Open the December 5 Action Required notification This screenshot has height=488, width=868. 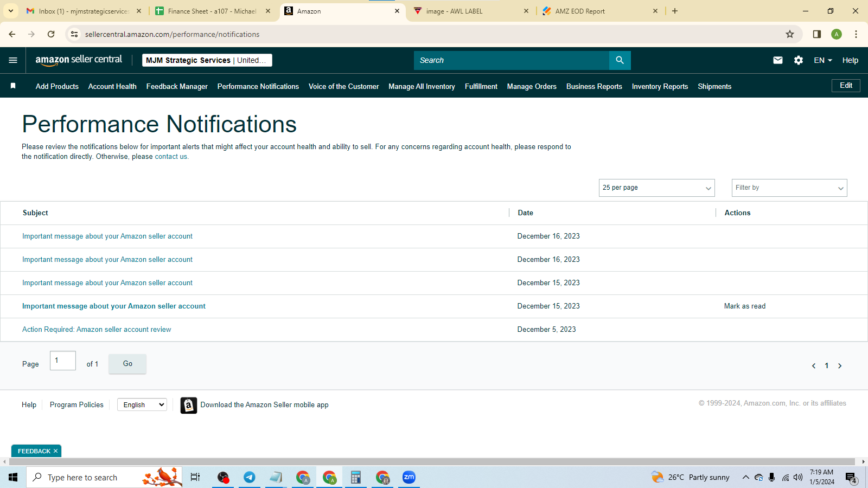pyautogui.click(x=97, y=330)
